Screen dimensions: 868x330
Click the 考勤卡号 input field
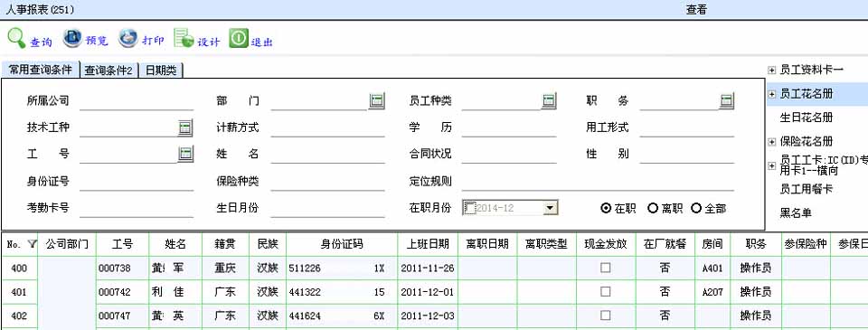(x=137, y=209)
